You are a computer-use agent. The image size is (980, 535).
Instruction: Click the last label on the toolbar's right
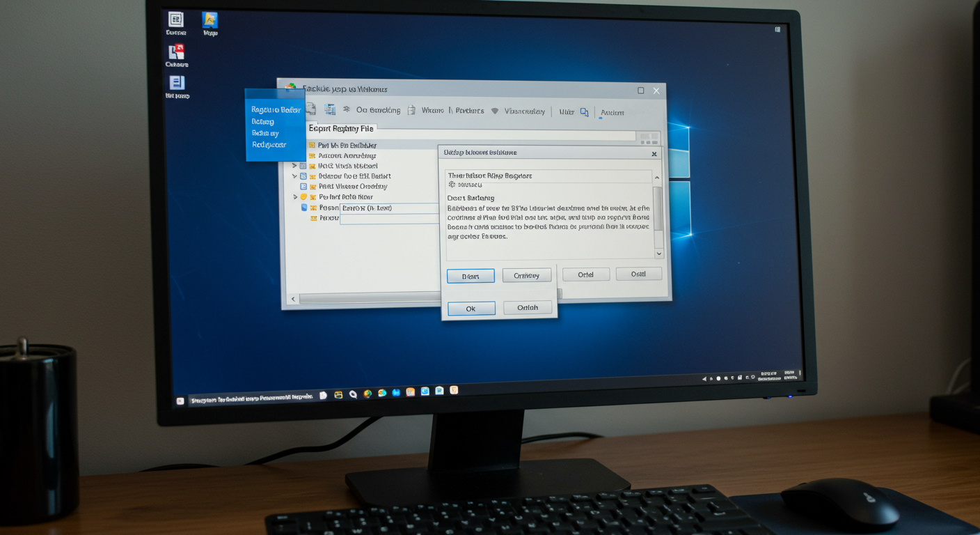click(612, 112)
